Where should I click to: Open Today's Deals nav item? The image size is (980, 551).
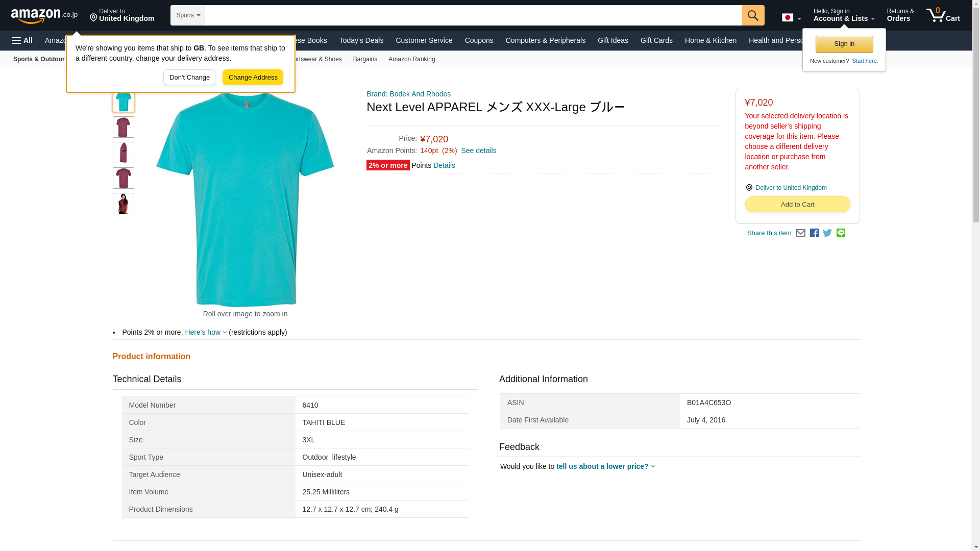361,40
